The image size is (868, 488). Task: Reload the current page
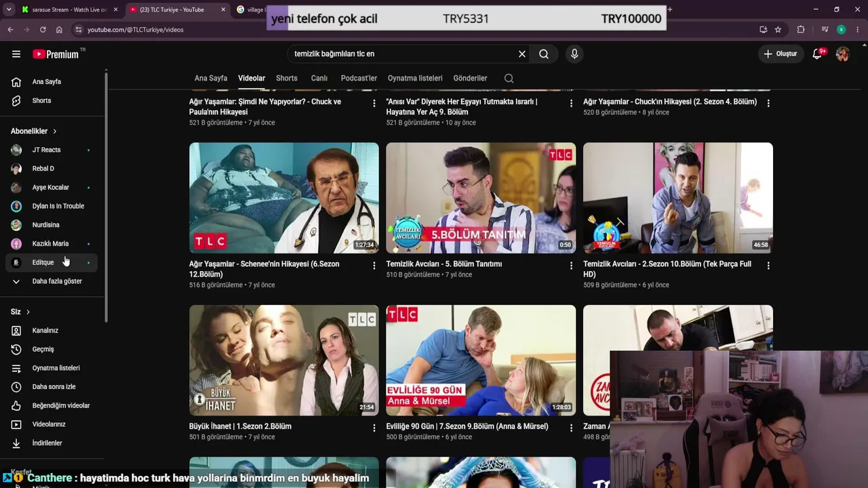click(43, 30)
